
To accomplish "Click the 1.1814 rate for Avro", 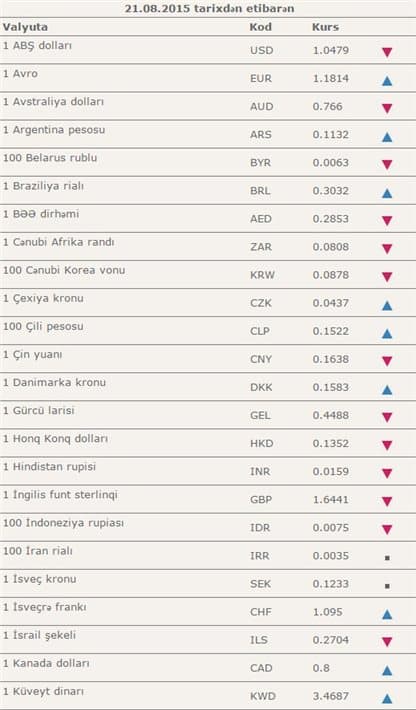I will (330, 79).
